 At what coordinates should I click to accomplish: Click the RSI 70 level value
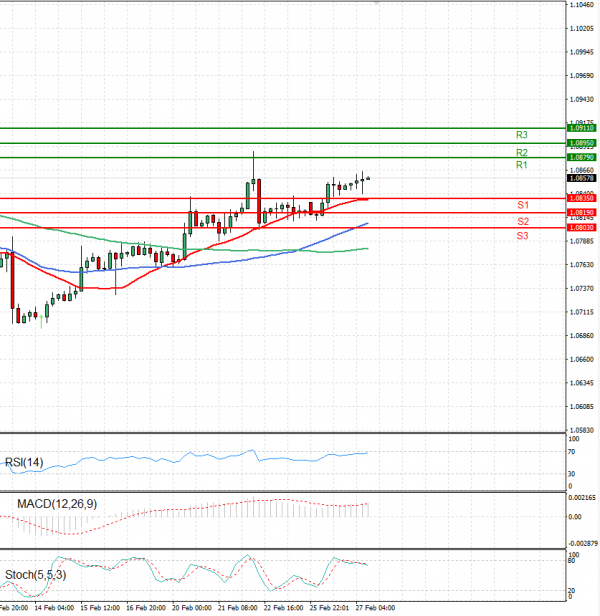point(572,452)
